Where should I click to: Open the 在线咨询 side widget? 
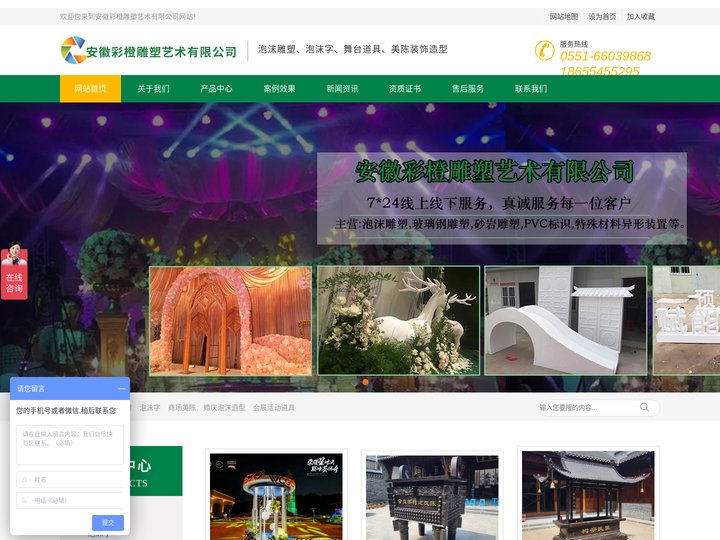pyautogui.click(x=14, y=271)
